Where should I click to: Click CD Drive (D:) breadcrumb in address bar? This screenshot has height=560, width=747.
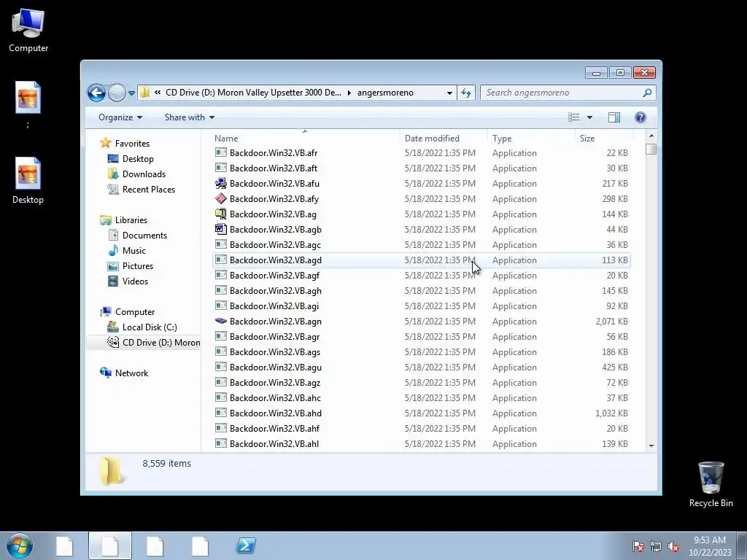coord(253,93)
